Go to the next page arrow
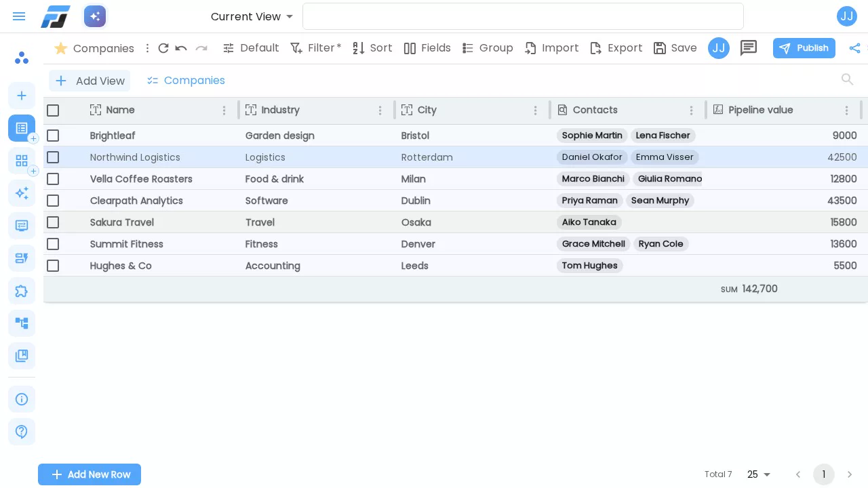The width and height of the screenshot is (868, 488). click(850, 474)
